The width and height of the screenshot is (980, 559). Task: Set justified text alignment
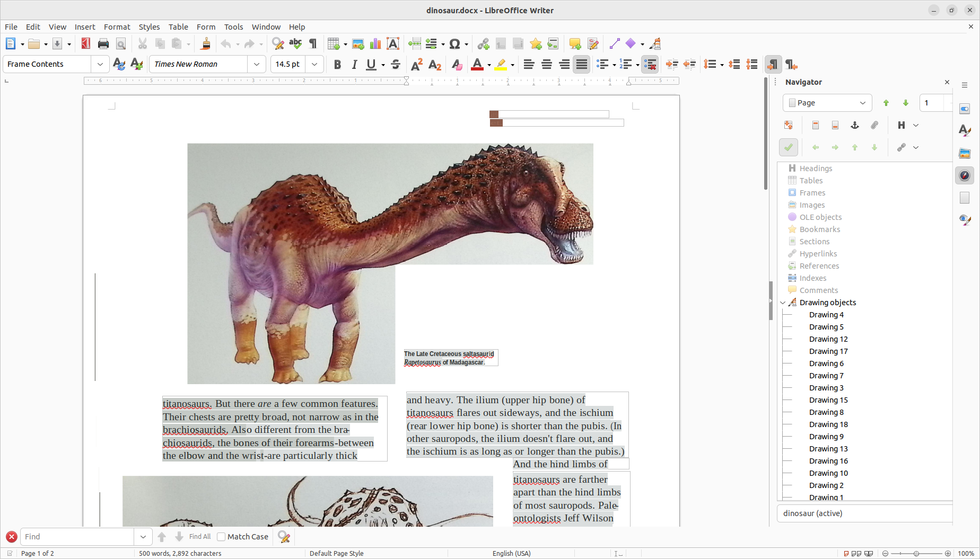click(x=582, y=65)
